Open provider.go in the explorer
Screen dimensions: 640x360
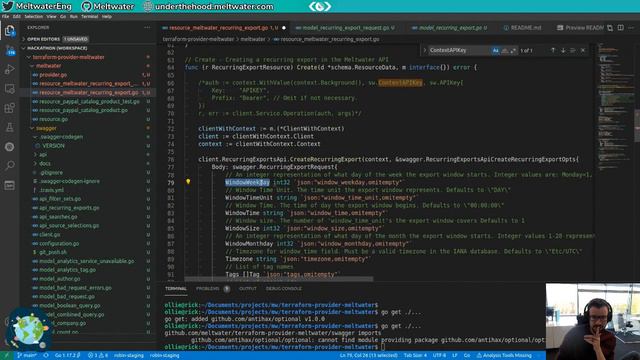pyautogui.click(x=53, y=75)
